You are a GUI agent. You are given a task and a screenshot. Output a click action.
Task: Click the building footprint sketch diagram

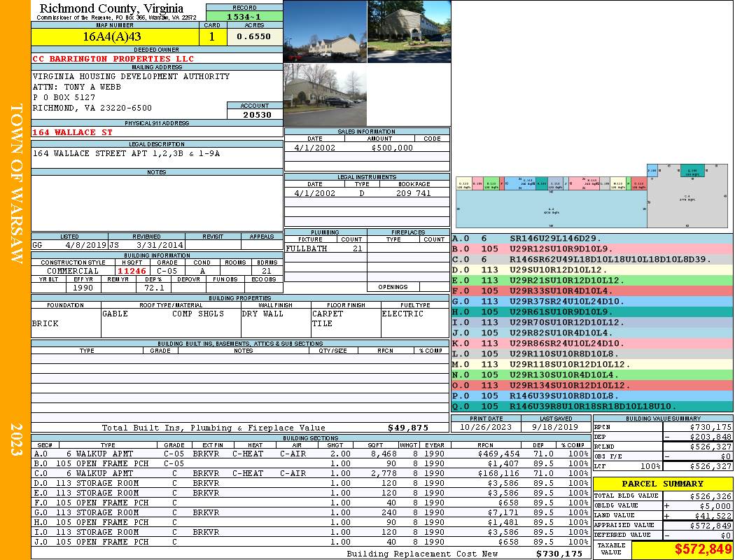tap(592, 196)
